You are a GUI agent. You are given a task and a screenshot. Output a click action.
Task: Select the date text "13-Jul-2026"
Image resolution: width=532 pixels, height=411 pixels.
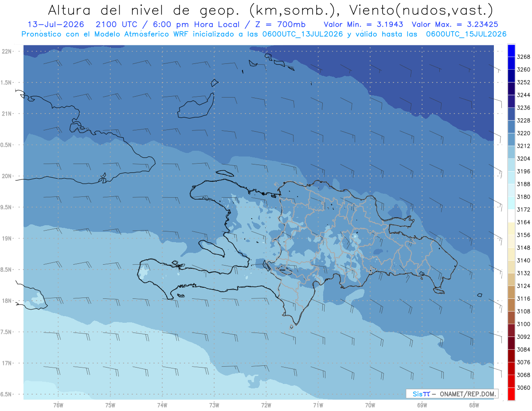coord(56,24)
